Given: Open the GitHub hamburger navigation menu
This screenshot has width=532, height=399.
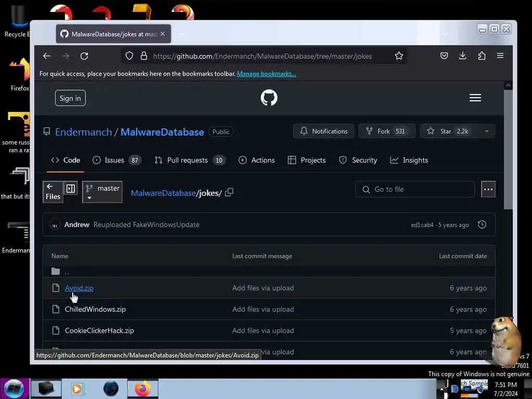Looking at the screenshot, I should point(475,98).
